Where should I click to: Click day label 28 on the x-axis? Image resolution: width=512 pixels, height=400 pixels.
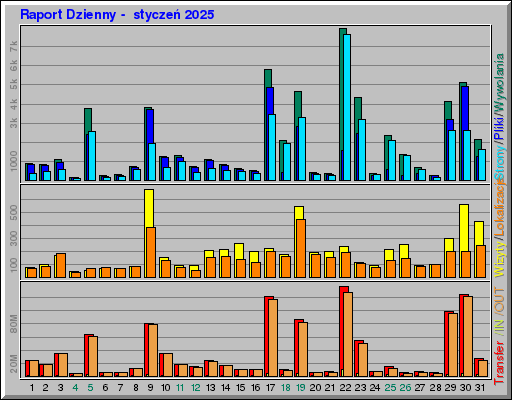(435, 388)
